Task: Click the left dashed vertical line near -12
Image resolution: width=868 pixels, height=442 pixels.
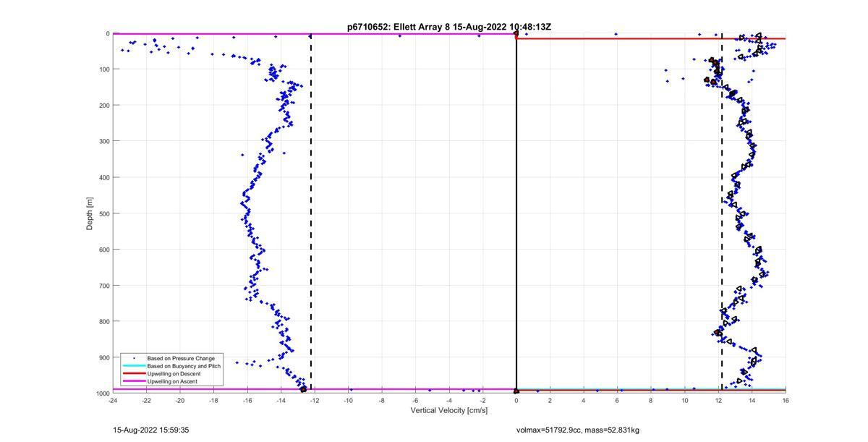Action: tap(311, 217)
